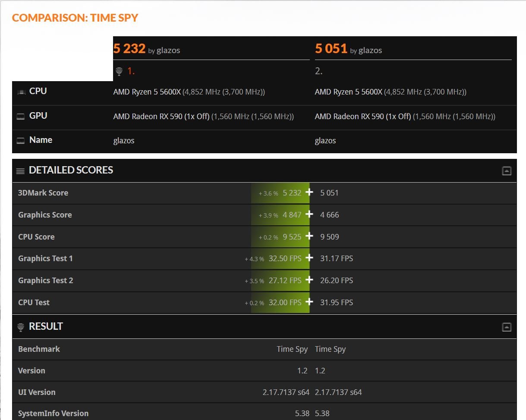Click the Graphics Test 1 label
Viewport: 526px width, 420px height.
(x=45, y=259)
